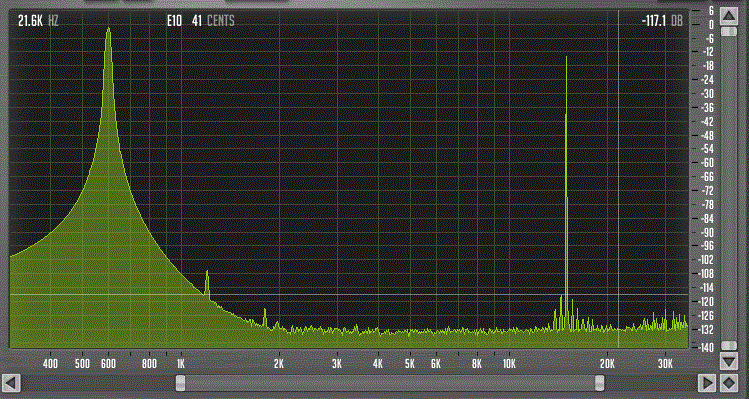Click the down arrow on dB range scrollbar
749x399 pixels.
point(729,362)
